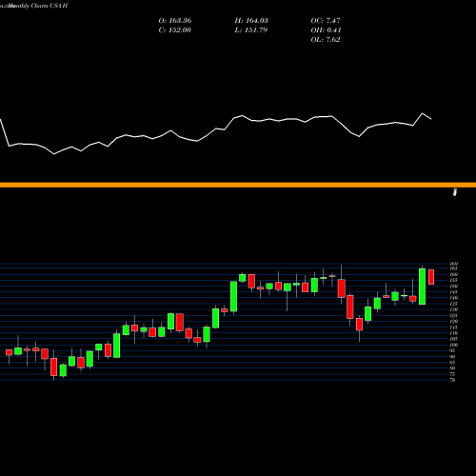
Task: Click the open price value O: 163.36
Action: (175, 21)
